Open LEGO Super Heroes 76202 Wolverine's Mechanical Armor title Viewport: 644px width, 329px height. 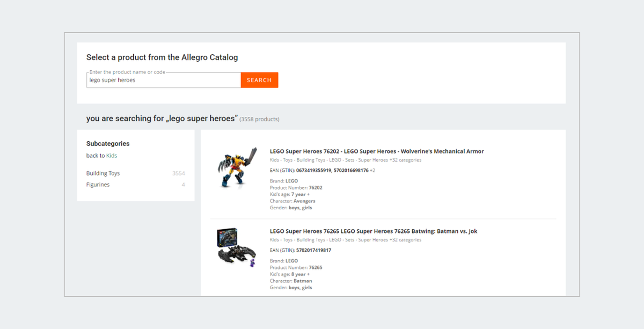coord(377,151)
